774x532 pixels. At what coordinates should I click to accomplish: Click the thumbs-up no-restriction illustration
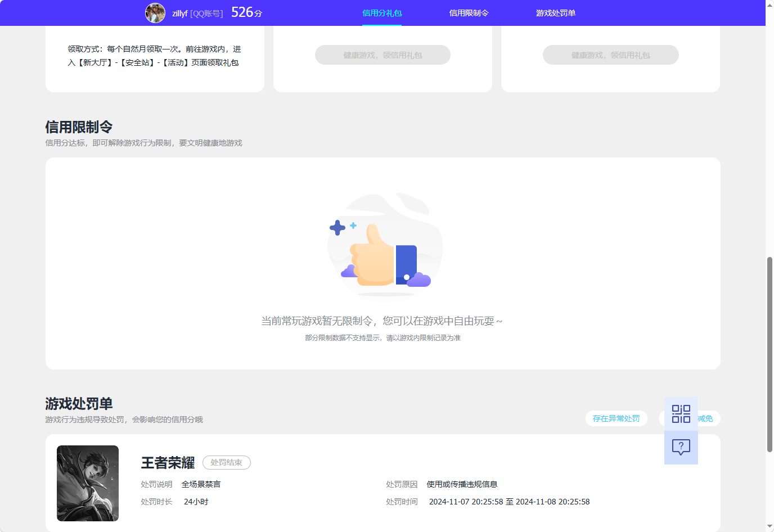pos(385,244)
